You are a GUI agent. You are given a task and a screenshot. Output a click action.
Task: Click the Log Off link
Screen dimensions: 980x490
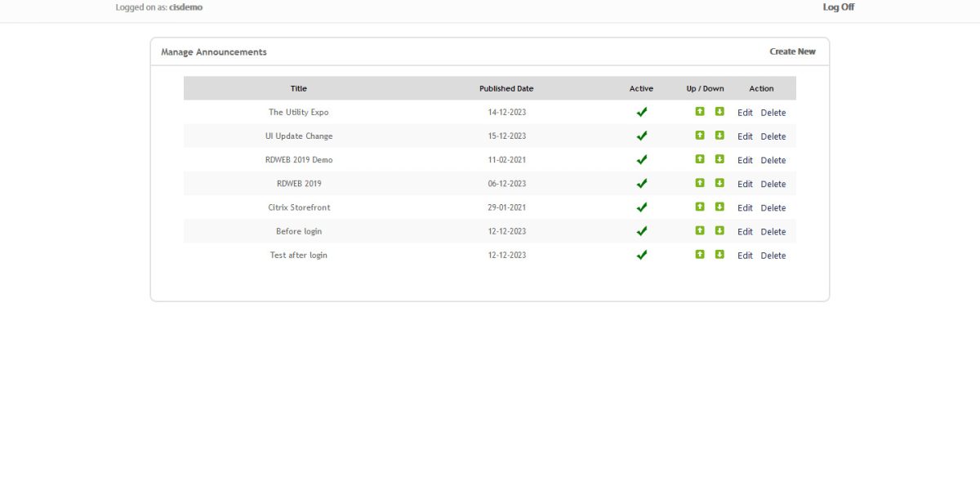(837, 7)
